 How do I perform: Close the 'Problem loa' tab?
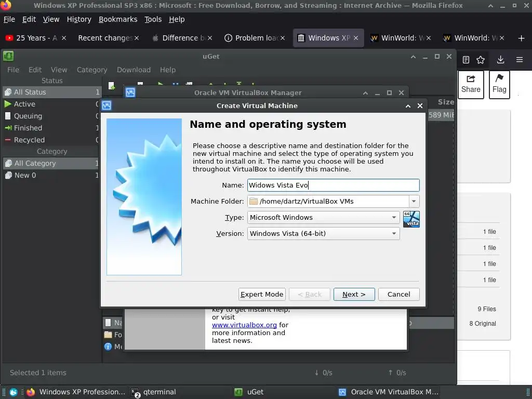point(283,38)
